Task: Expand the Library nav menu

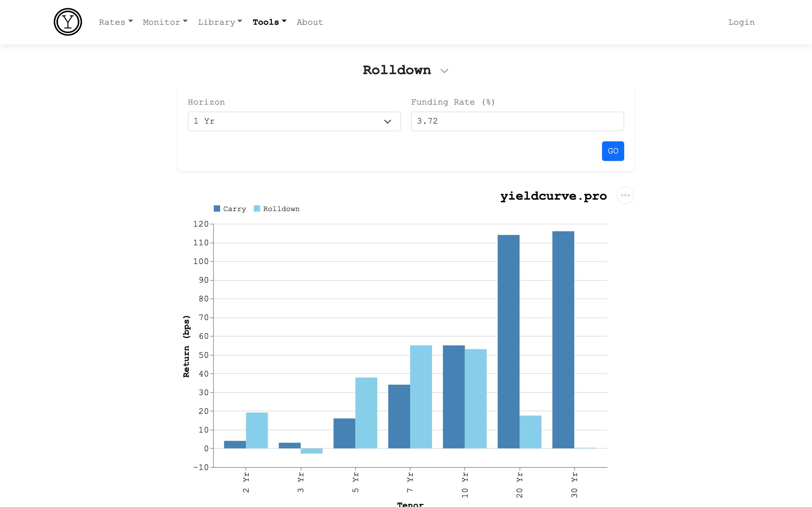Action: pos(220,22)
